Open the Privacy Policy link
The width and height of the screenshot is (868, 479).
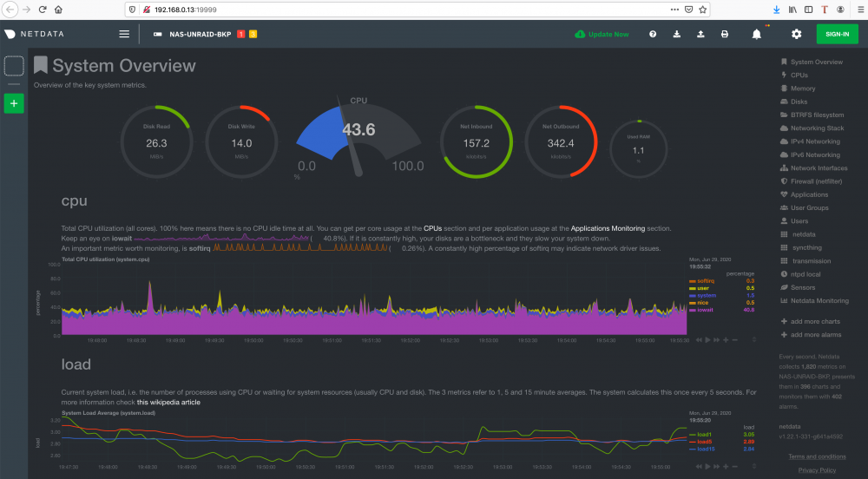coord(817,470)
